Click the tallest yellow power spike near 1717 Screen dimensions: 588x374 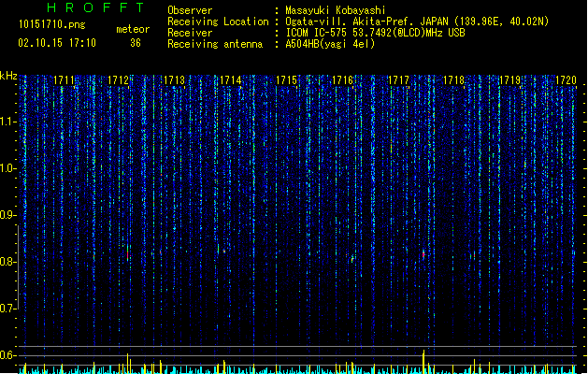(x=423, y=361)
